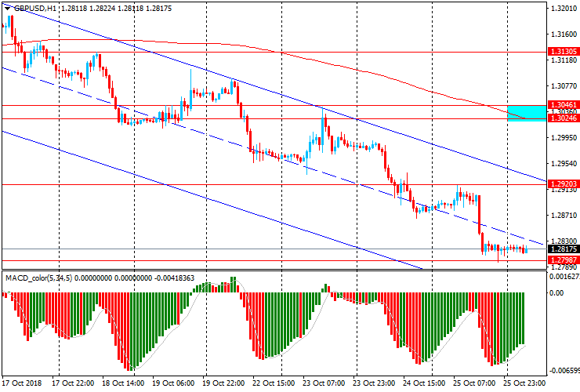The image size is (580, 392).
Task: Click the GBPUSD,H1 chart title text
Action: 35,8
